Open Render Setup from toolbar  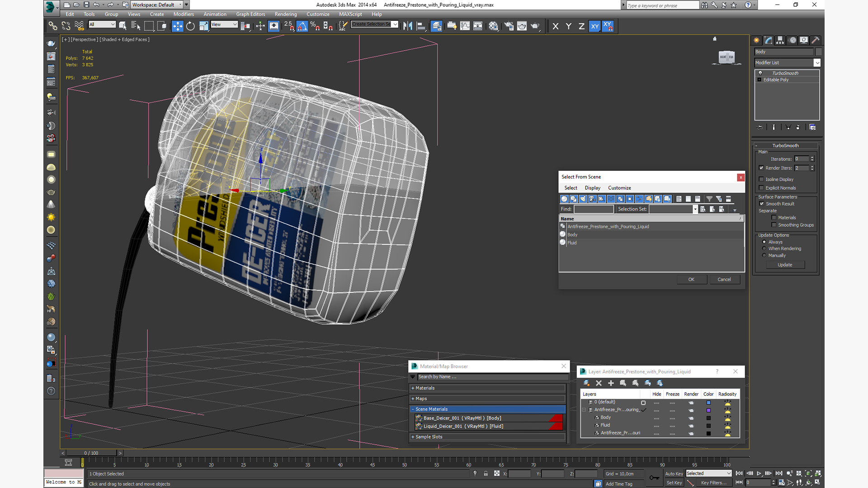click(509, 26)
